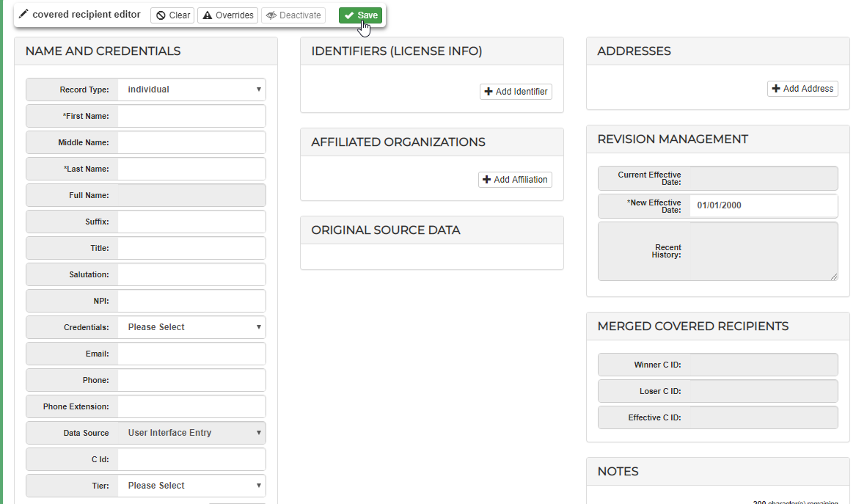Viewport: 856px width, 504px height.
Task: Click the Deactivate eye-slash button
Action: pyautogui.click(x=293, y=15)
